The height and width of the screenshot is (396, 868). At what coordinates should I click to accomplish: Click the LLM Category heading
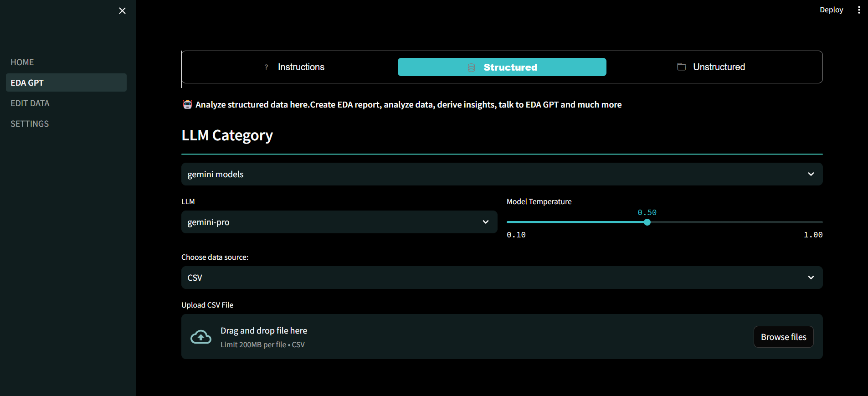pos(227,135)
